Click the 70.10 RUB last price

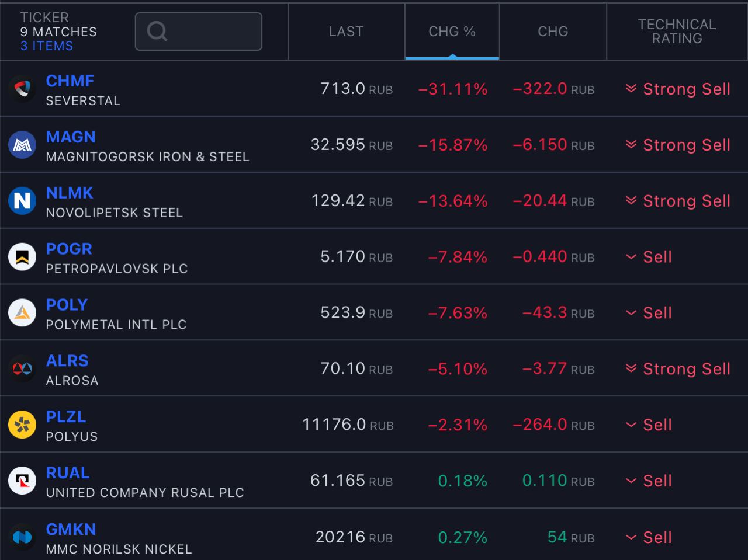pos(356,369)
